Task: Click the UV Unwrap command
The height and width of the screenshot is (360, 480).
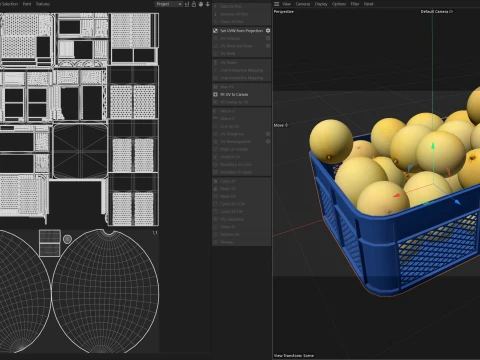Action: pyautogui.click(x=230, y=38)
